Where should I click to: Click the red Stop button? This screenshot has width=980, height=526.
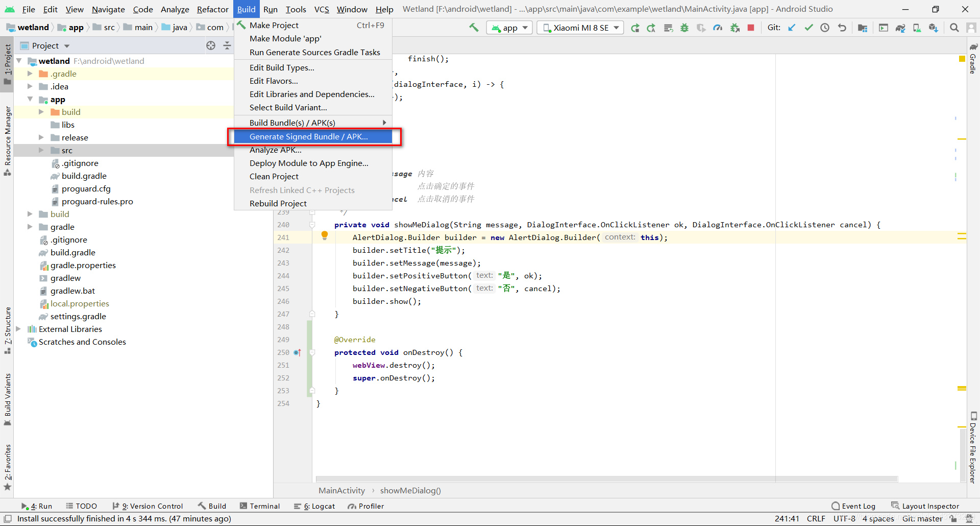751,28
